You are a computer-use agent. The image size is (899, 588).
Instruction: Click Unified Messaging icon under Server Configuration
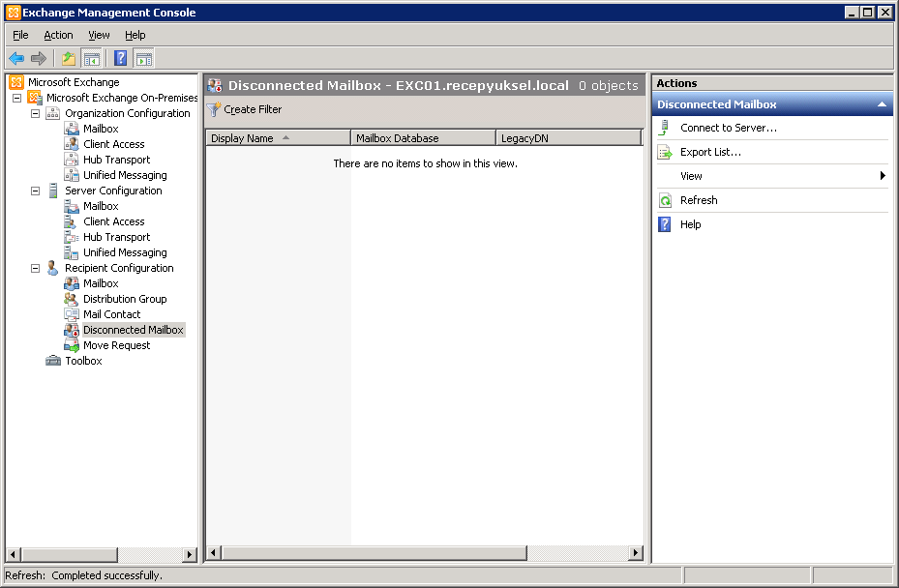pyautogui.click(x=71, y=252)
